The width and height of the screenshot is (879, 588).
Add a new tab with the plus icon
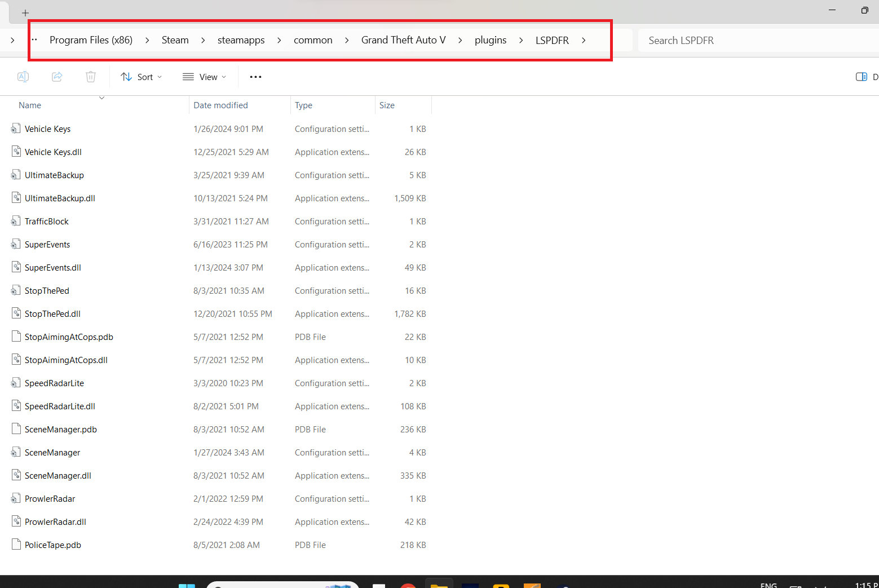pyautogui.click(x=25, y=12)
